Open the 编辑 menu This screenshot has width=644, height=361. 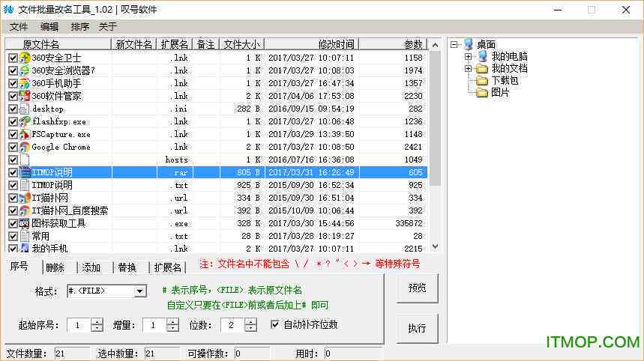click(49, 27)
